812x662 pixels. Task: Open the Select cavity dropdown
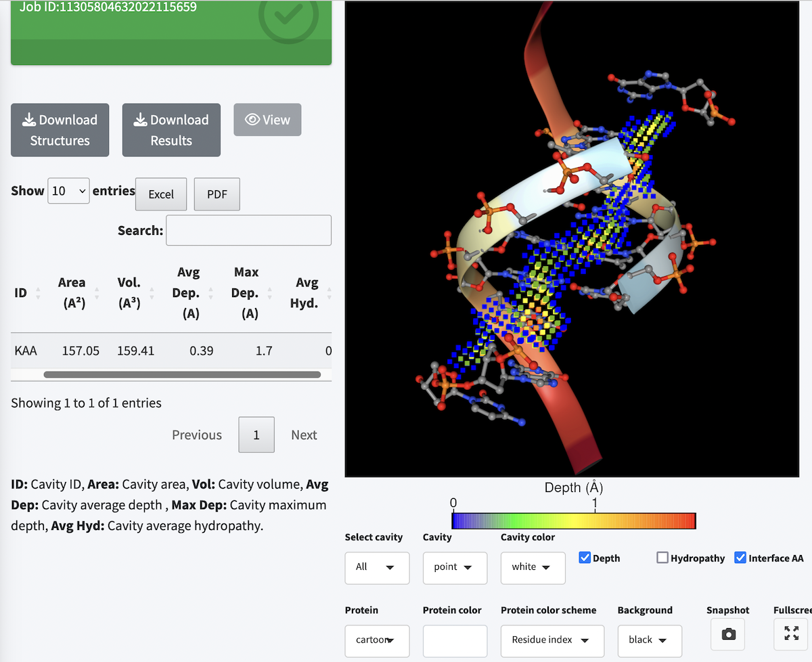[377, 567]
